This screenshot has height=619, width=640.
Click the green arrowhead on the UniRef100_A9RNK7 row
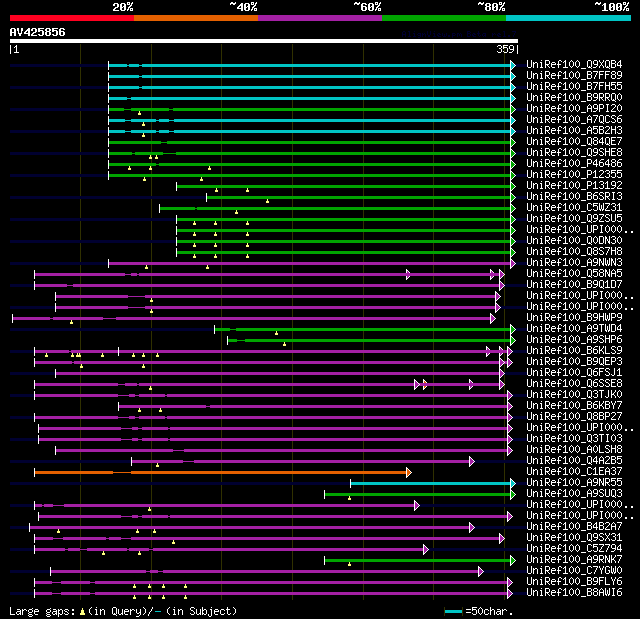coord(513,561)
